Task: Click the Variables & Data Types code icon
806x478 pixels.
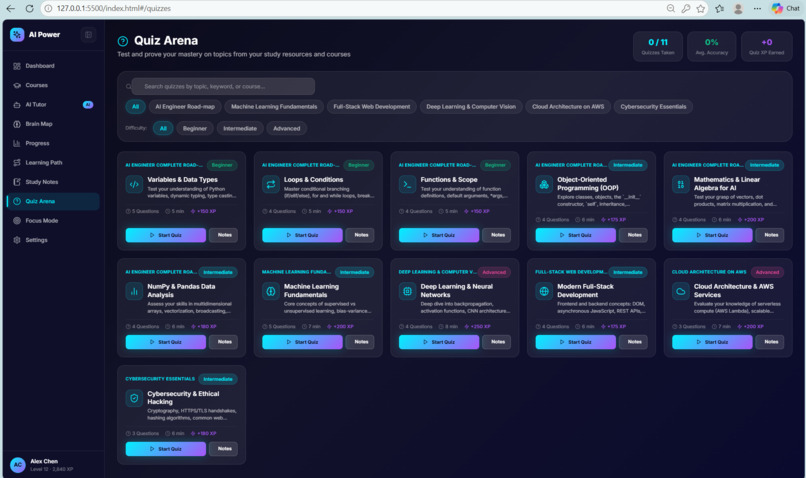Action: [x=134, y=185]
